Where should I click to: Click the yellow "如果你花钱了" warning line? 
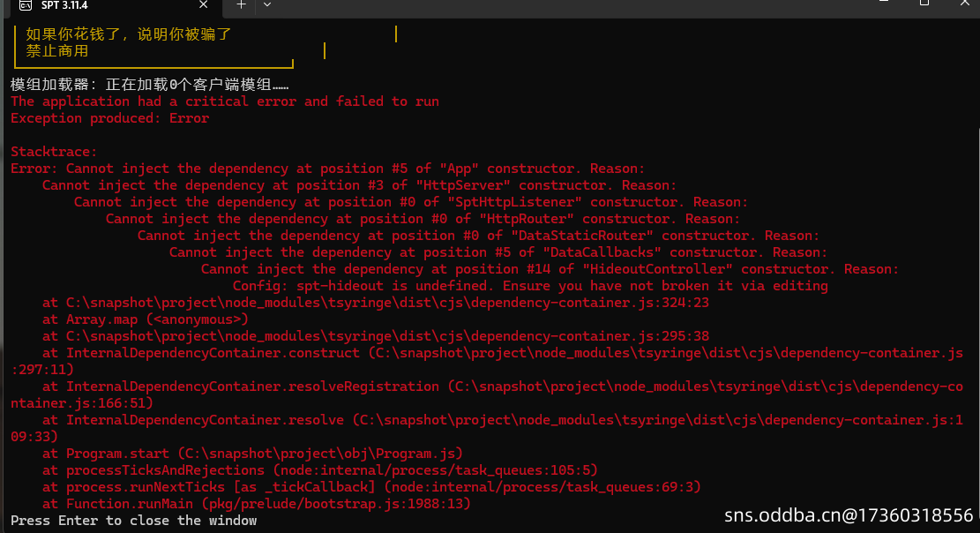point(129,34)
